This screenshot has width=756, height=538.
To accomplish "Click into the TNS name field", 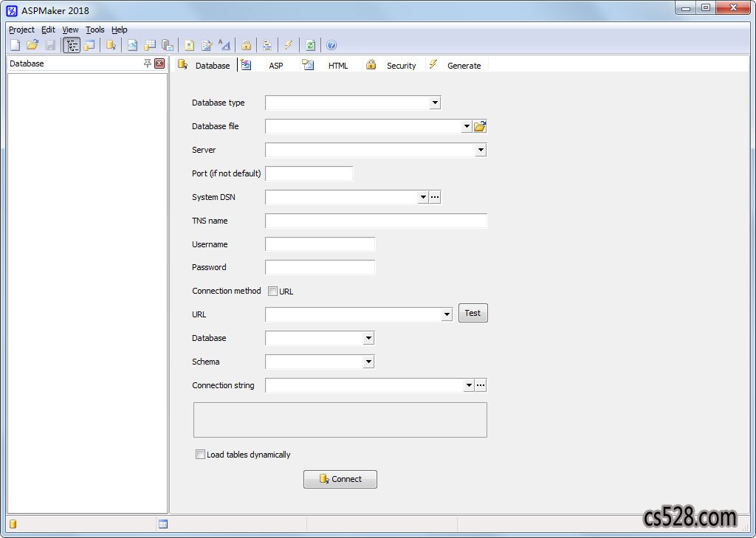I will (376, 221).
